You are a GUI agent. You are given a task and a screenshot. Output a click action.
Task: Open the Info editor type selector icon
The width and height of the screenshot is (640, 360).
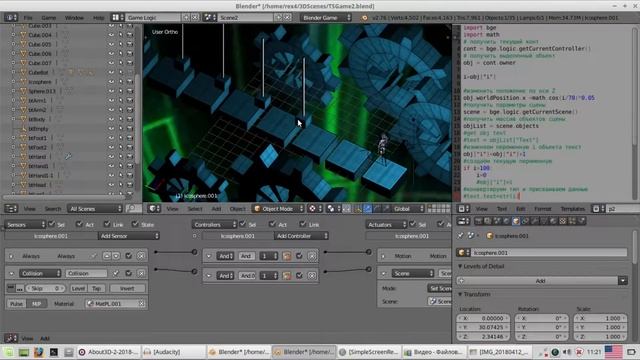tap(10, 18)
